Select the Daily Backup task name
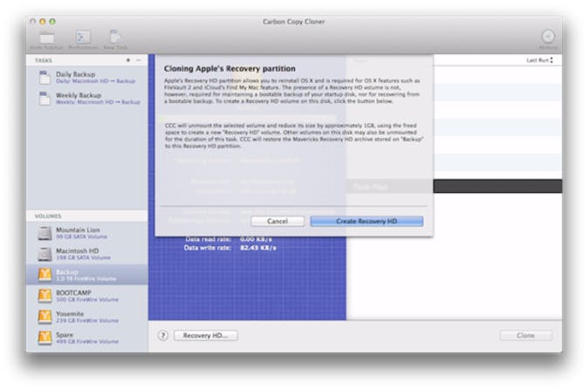 [x=75, y=74]
